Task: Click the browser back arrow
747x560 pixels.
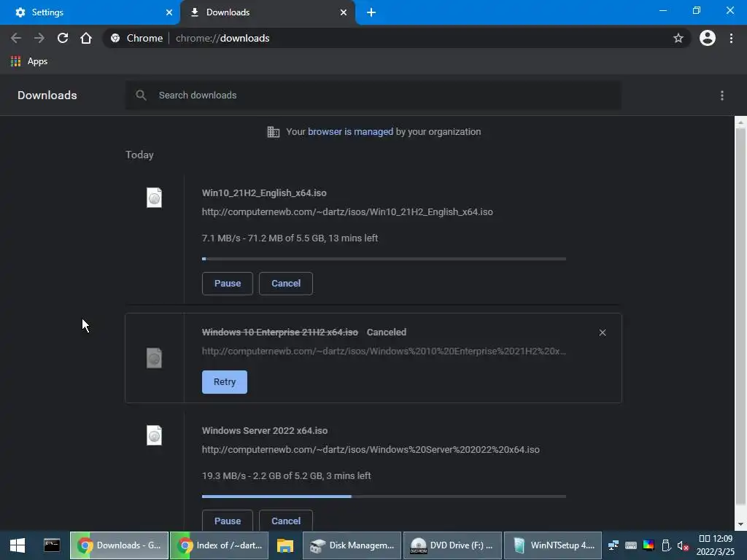Action: (16, 38)
